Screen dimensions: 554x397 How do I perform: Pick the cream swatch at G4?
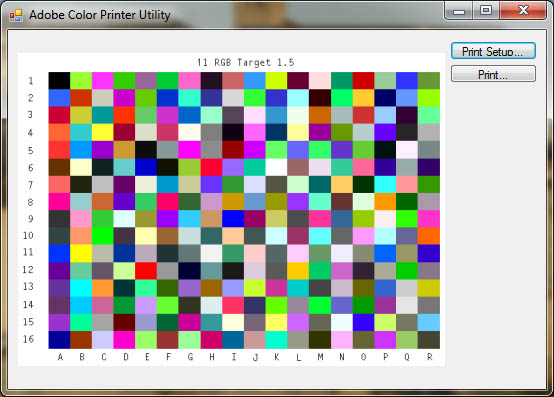pos(190,132)
